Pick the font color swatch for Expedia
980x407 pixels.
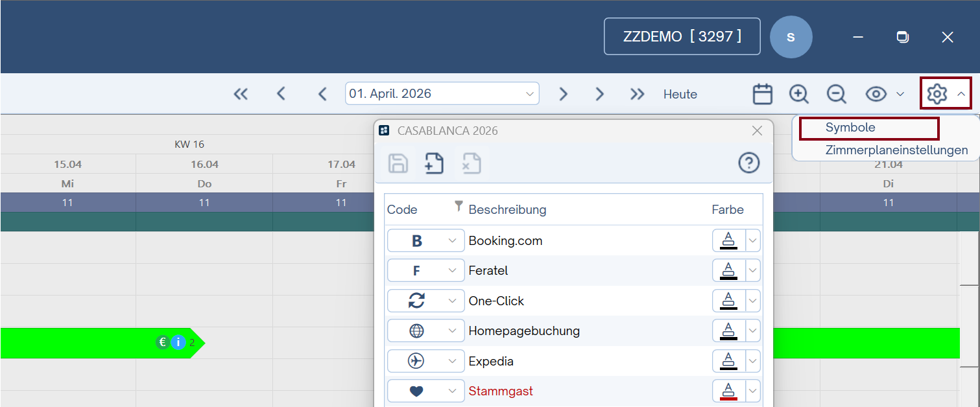click(728, 361)
